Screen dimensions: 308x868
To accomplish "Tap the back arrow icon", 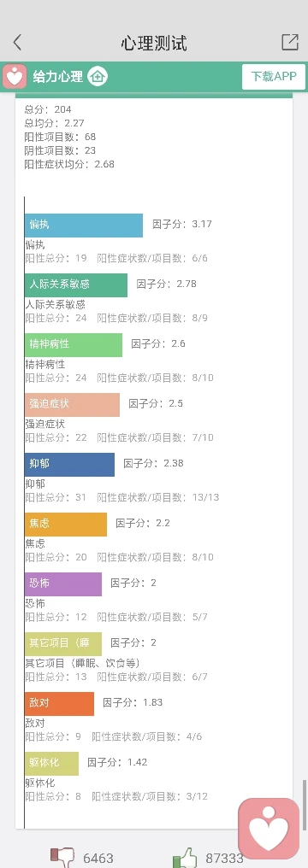I will pos(17,43).
